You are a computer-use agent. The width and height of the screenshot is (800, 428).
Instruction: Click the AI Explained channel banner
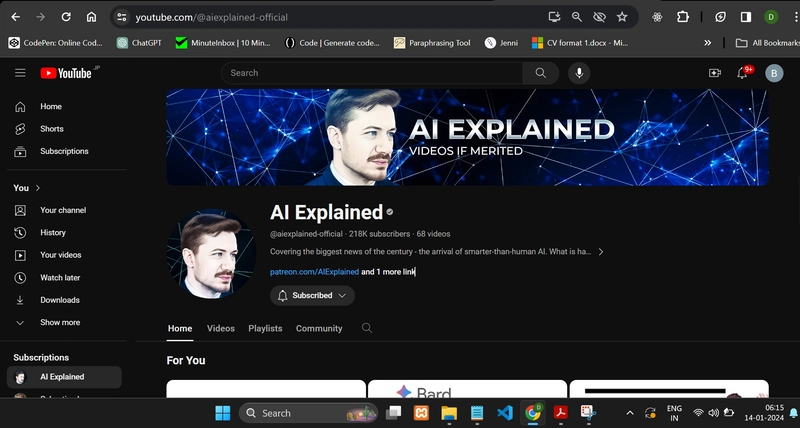(x=467, y=137)
